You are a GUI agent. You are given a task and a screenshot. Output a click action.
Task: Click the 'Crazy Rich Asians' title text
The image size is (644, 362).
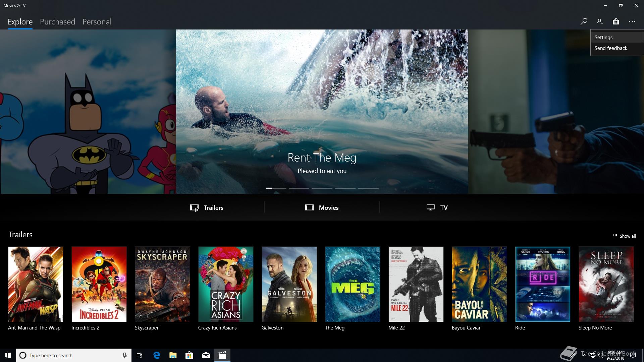pos(217,328)
